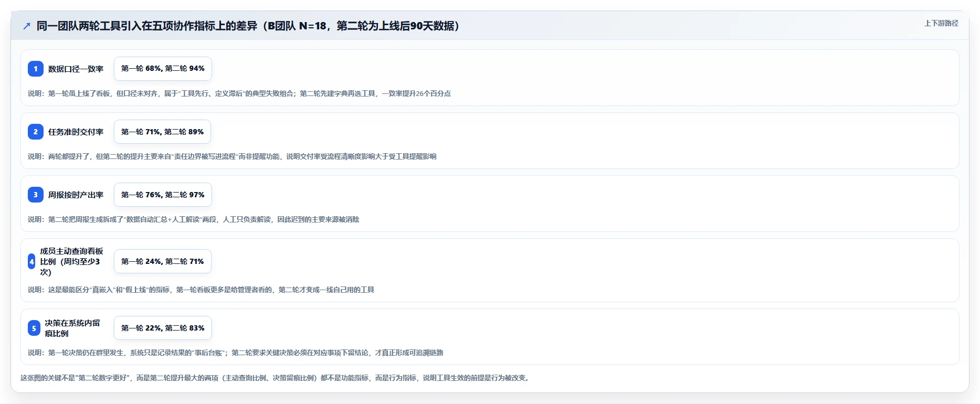Screen dimensions: 980x404
Task: Click number badge 3 for 周报按时产出率
Action: click(36, 195)
